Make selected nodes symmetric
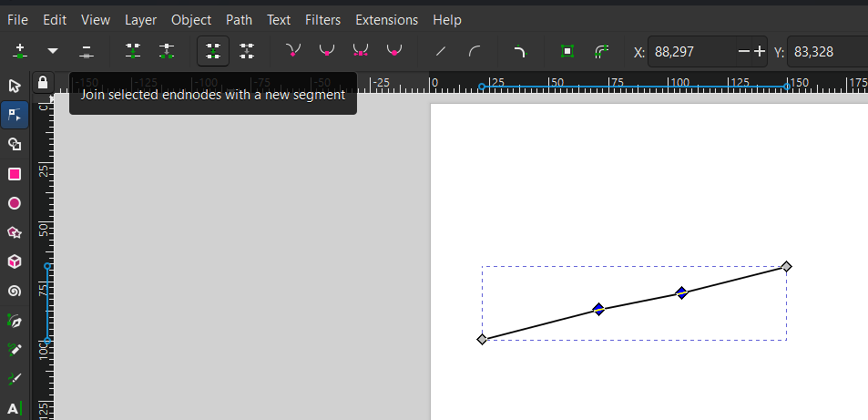Screen dimensions: 868x420 361,52
